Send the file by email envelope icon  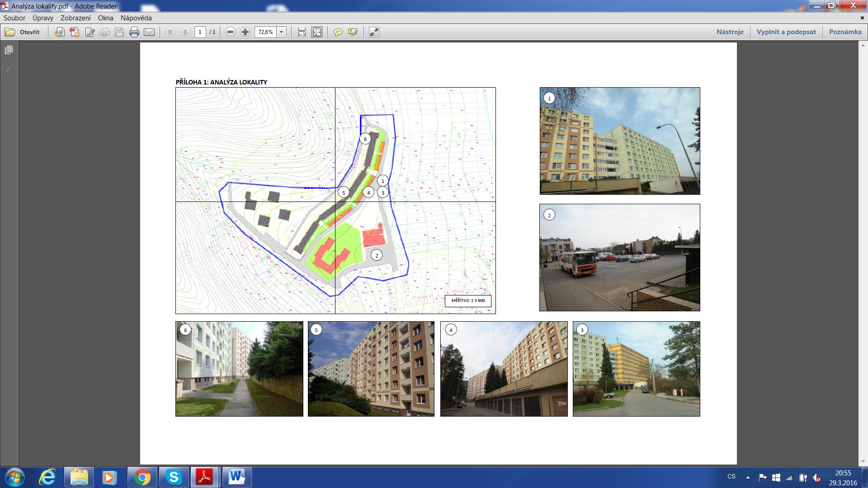(x=149, y=32)
